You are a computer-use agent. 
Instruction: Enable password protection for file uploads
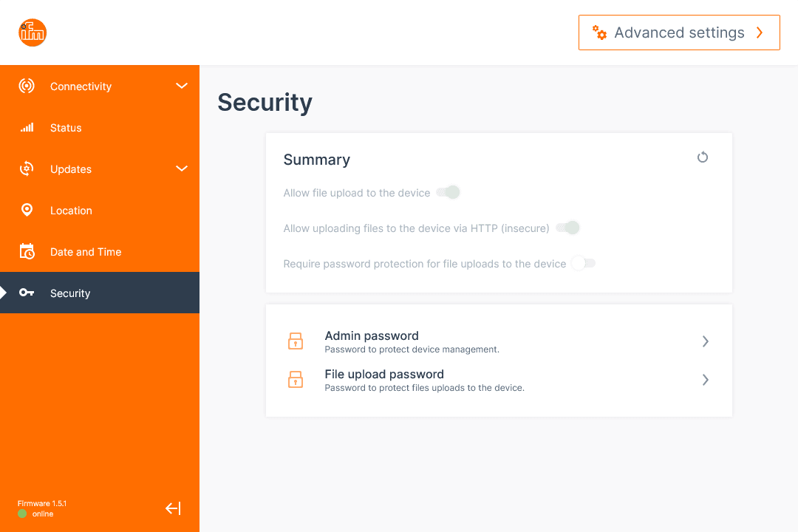coord(584,264)
